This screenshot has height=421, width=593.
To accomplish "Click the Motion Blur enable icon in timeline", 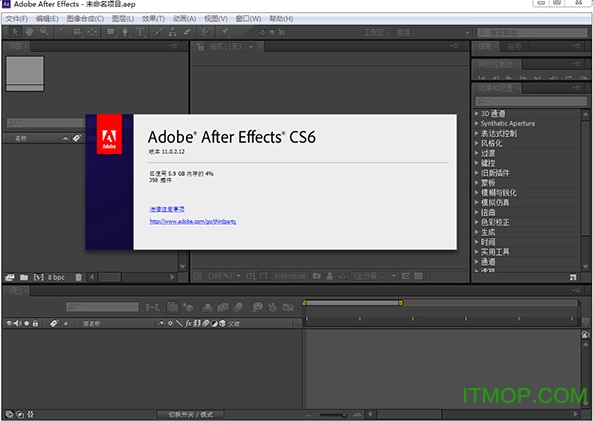I will [238, 307].
